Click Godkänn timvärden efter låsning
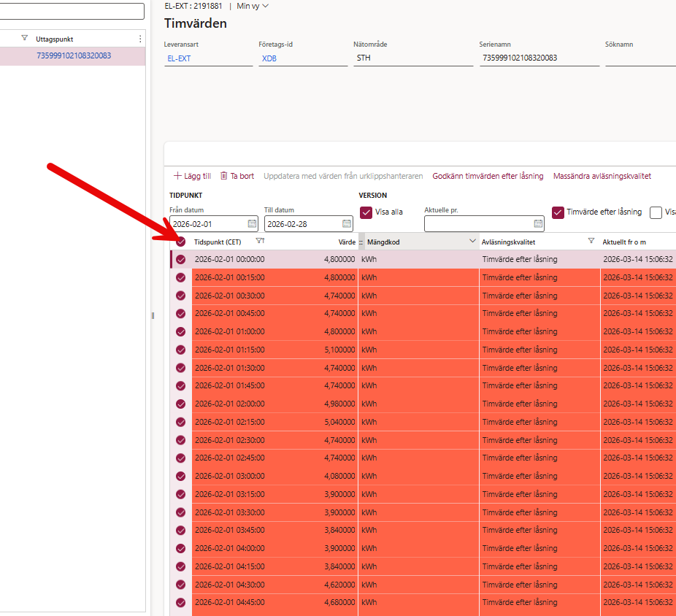This screenshot has width=676, height=616. [488, 176]
